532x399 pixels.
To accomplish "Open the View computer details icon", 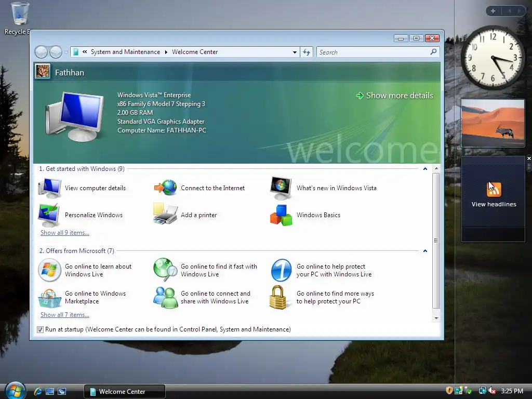I will [x=49, y=188].
